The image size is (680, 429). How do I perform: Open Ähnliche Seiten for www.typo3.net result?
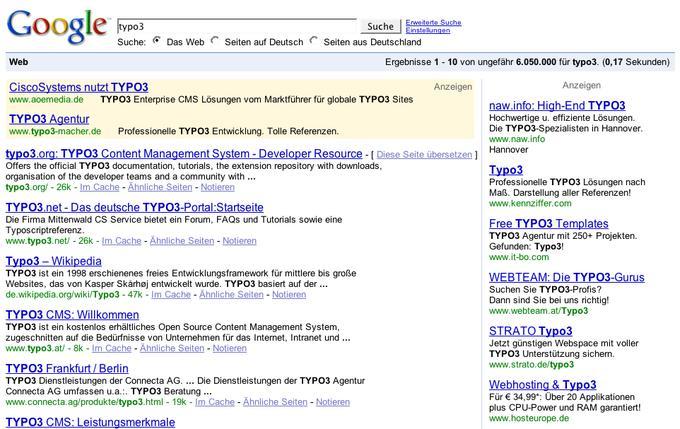pyautogui.click(x=182, y=241)
